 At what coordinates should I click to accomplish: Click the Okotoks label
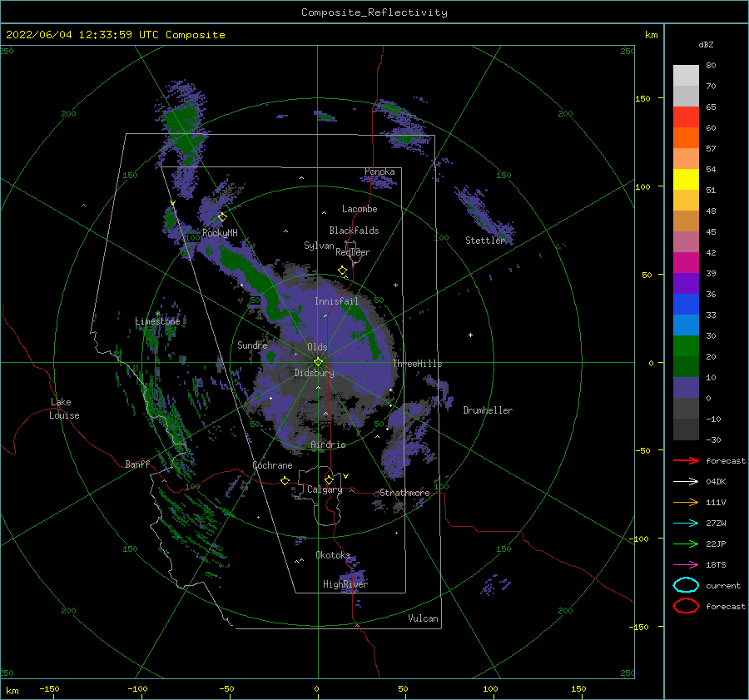coord(333,555)
